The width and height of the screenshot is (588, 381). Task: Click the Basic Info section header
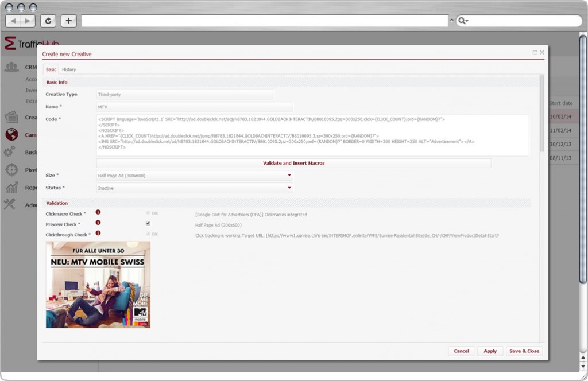57,82
